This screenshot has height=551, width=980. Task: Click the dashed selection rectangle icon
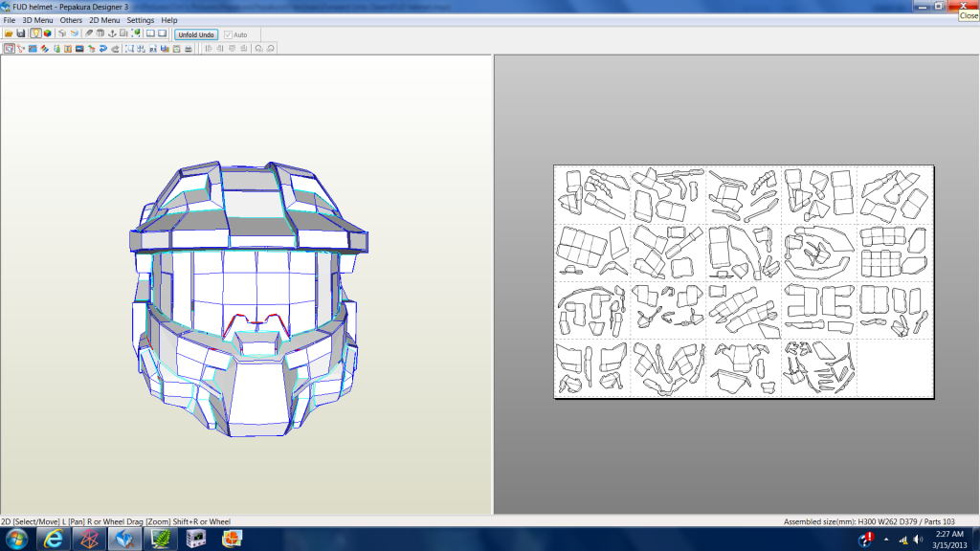click(x=129, y=48)
